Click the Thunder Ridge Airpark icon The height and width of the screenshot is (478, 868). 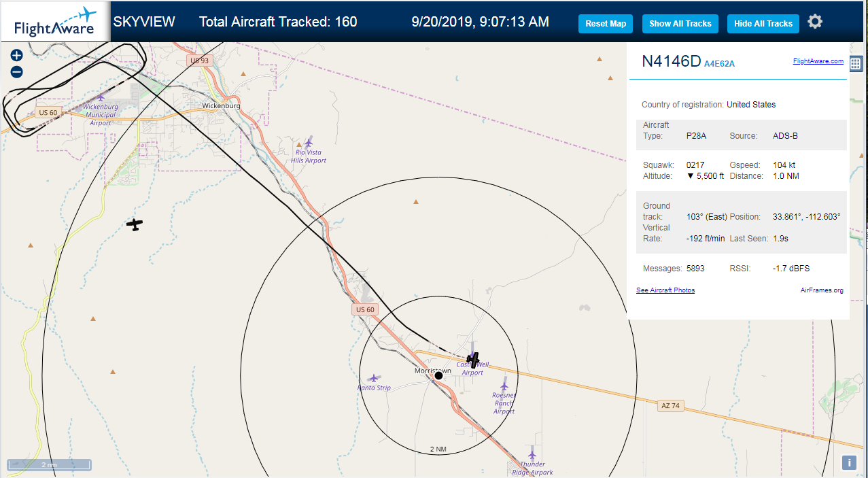click(x=532, y=455)
